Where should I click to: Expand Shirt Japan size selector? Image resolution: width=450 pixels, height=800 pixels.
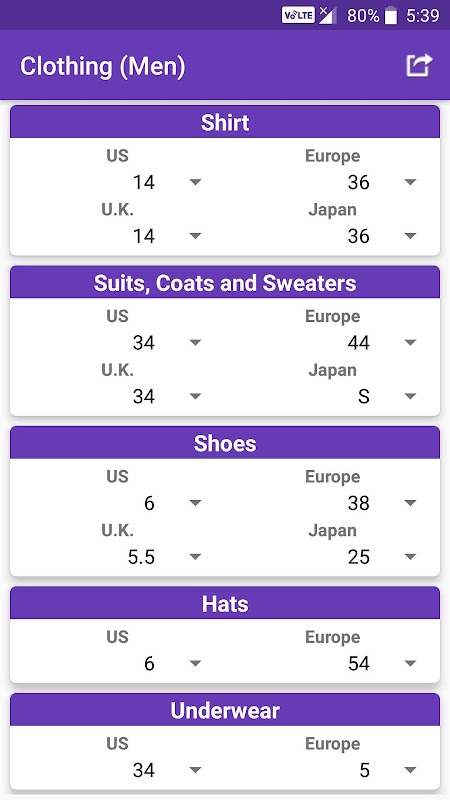click(332, 236)
